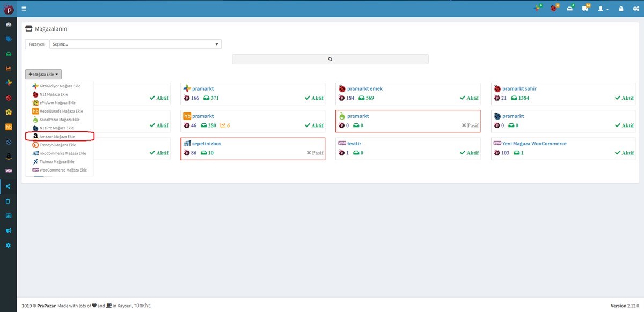
Task: Open the pramarkt emek store link
Action: (365, 88)
